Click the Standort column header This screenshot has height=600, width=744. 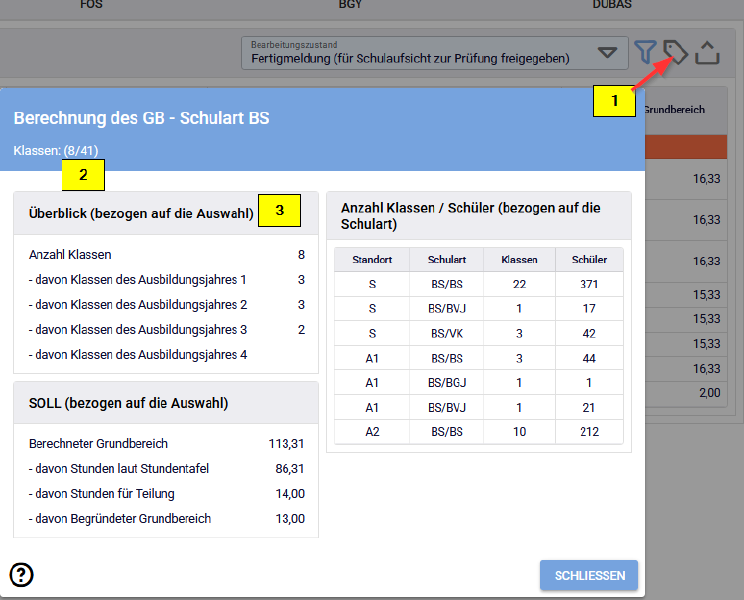372,259
